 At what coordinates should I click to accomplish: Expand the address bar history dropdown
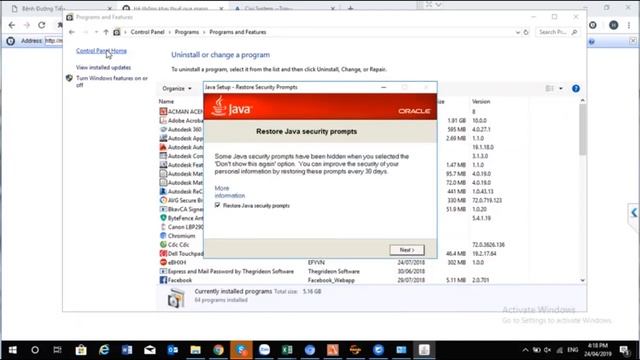coord(518,32)
